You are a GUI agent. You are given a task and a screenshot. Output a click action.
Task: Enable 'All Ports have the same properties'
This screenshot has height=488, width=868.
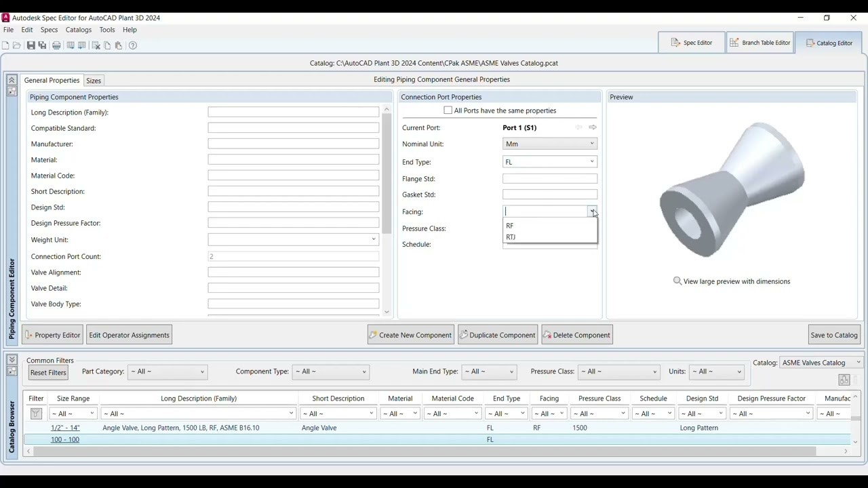point(448,110)
